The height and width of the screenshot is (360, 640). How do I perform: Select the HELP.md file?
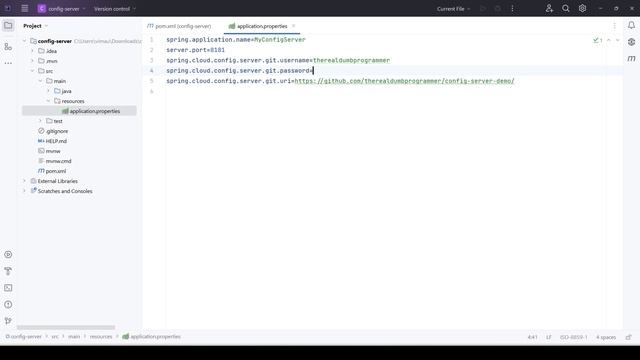coord(56,141)
